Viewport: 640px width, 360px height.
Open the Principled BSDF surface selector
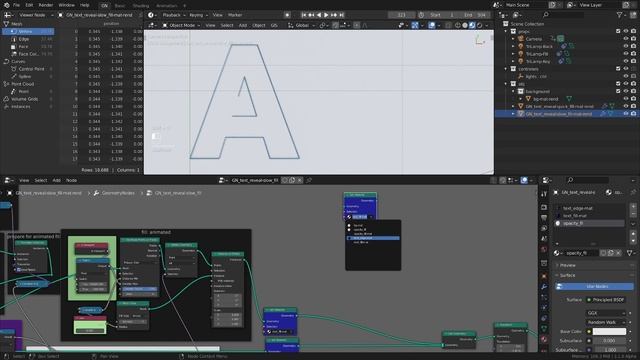click(x=606, y=300)
